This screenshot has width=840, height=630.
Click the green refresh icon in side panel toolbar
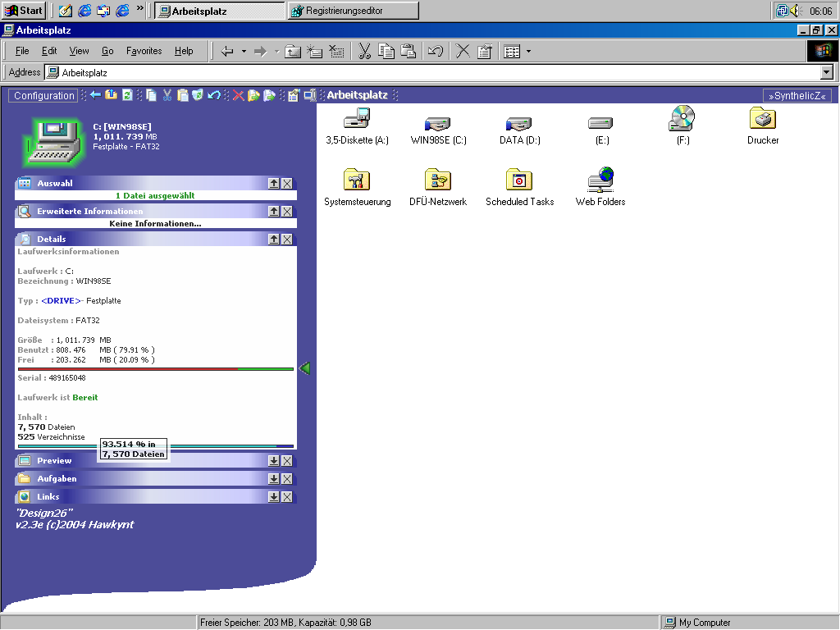(x=127, y=95)
